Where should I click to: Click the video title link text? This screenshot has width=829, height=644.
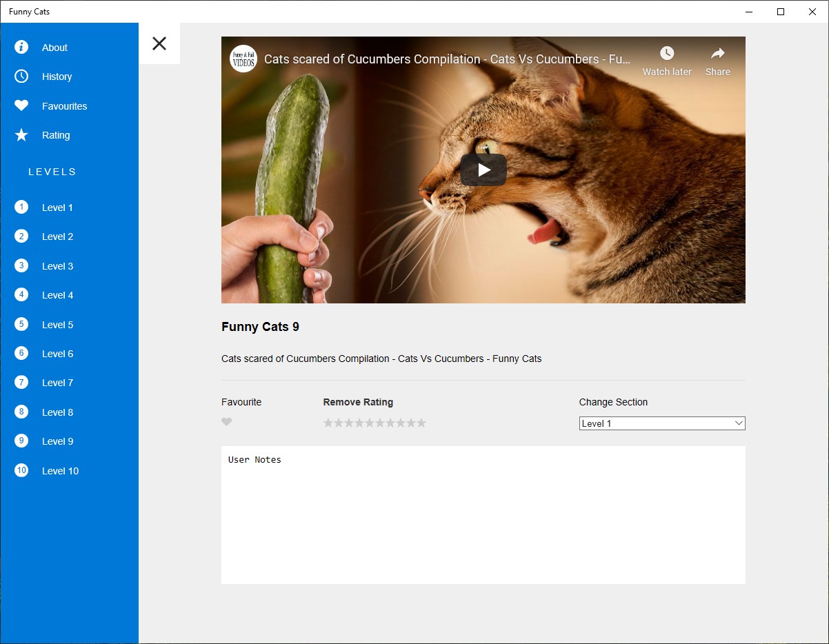(447, 59)
